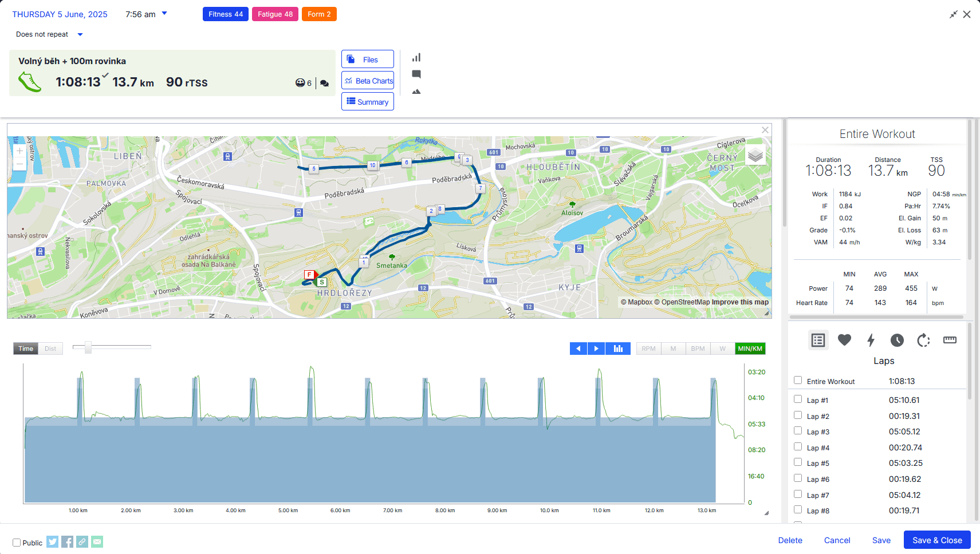The height and width of the screenshot is (554, 980).
Task: Select the Lap #6 checkbox
Action: click(x=798, y=478)
